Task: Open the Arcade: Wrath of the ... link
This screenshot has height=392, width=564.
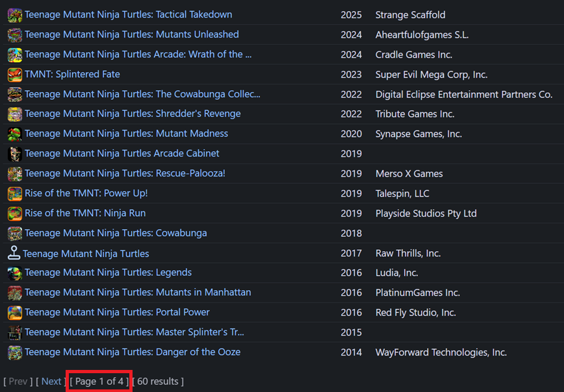Action: [138, 55]
